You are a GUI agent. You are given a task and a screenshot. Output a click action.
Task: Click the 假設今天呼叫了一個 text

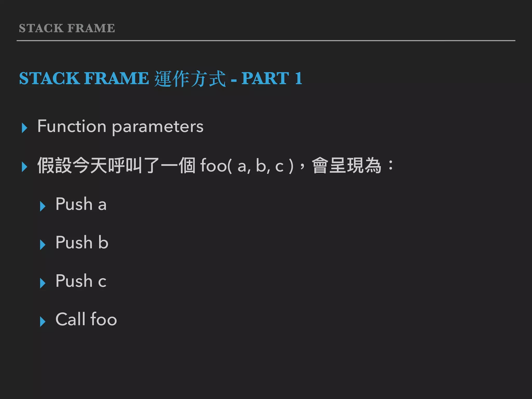116,165
